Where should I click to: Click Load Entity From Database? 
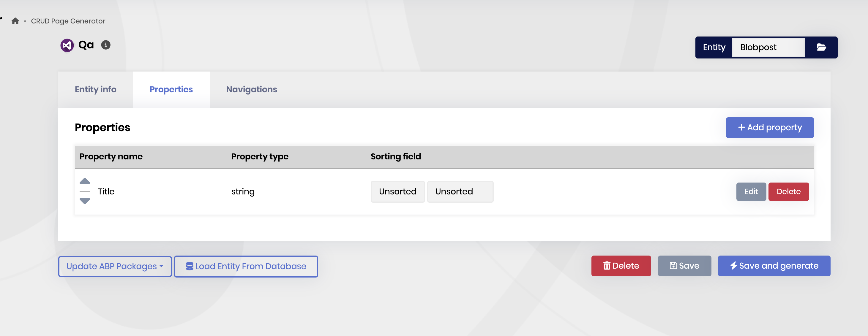click(x=246, y=266)
